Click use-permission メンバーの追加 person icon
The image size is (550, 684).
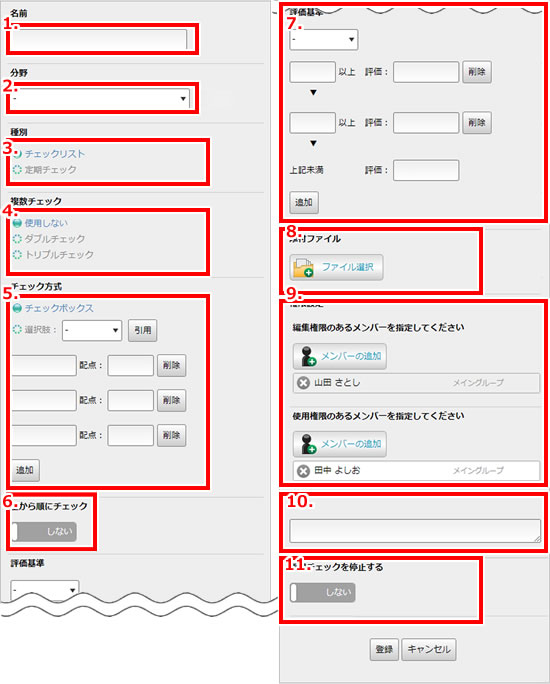[x=308, y=444]
